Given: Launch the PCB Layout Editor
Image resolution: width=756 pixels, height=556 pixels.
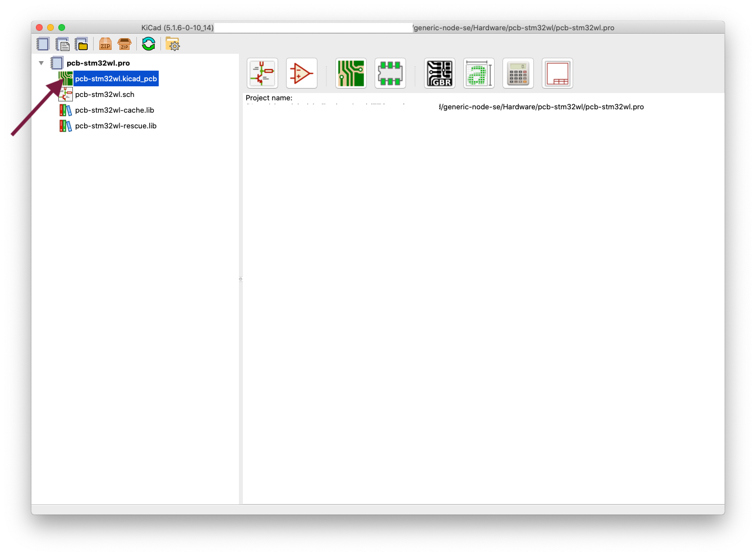Looking at the screenshot, I should click(x=351, y=73).
